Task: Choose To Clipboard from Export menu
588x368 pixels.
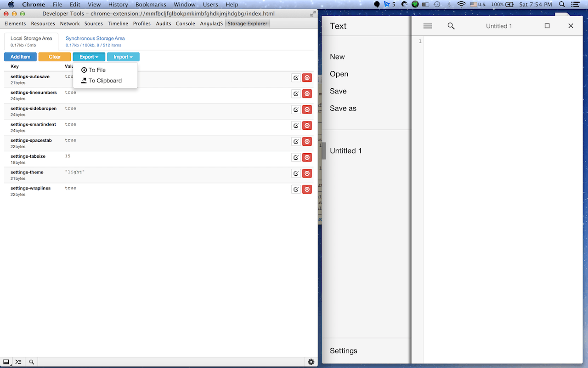Action: (x=105, y=80)
